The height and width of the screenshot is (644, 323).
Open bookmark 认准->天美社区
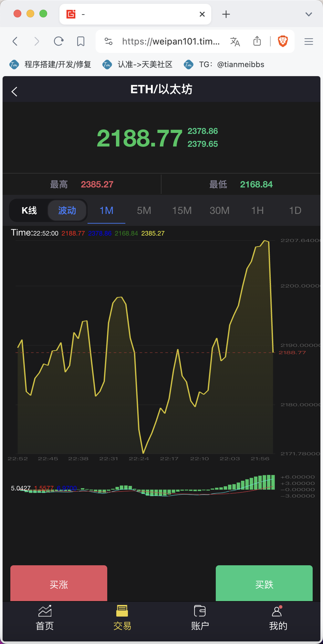click(x=137, y=65)
